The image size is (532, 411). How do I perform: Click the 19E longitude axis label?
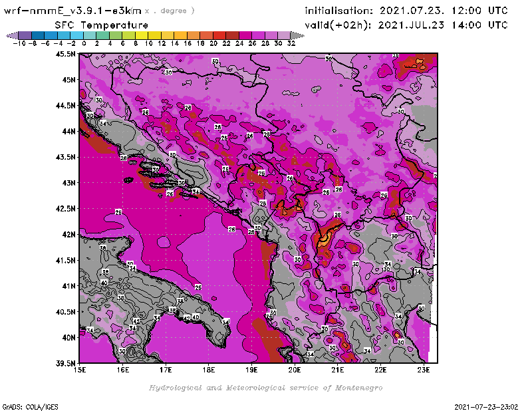coord(251,369)
